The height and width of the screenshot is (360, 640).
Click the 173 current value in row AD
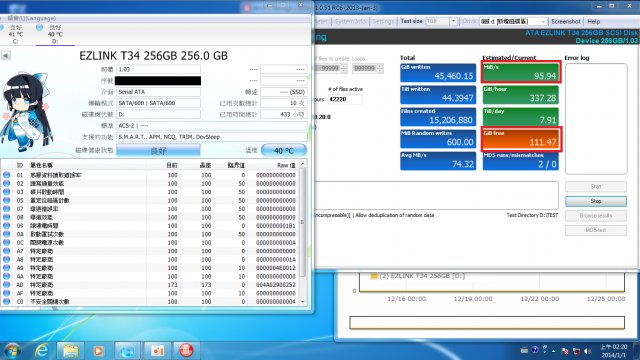pos(172,284)
